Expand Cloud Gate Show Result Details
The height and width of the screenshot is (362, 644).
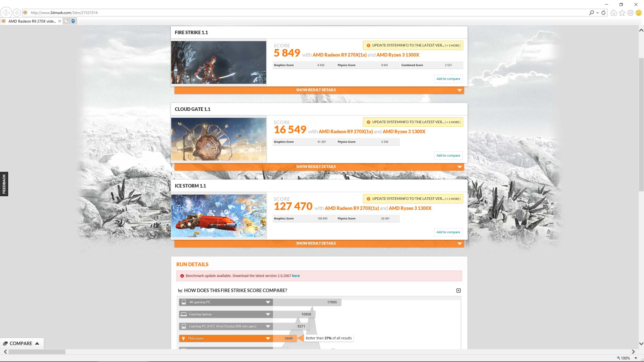point(319,167)
